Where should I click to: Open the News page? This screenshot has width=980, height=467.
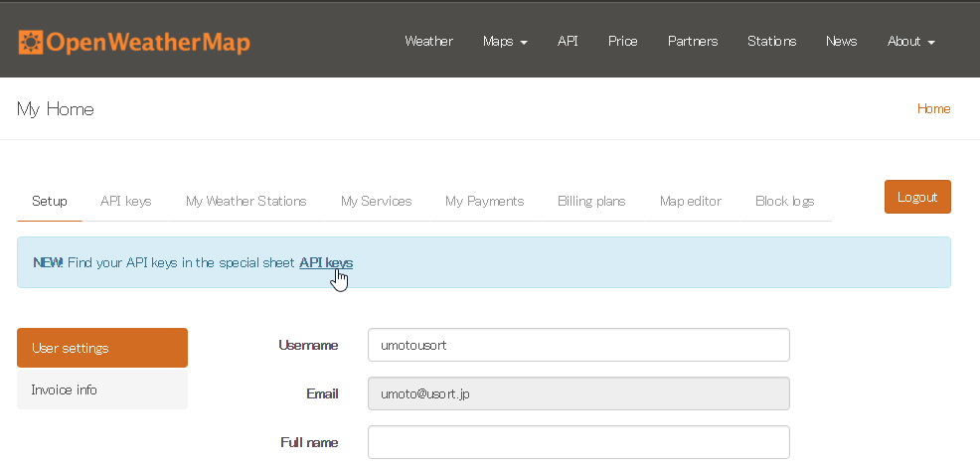coord(841,42)
